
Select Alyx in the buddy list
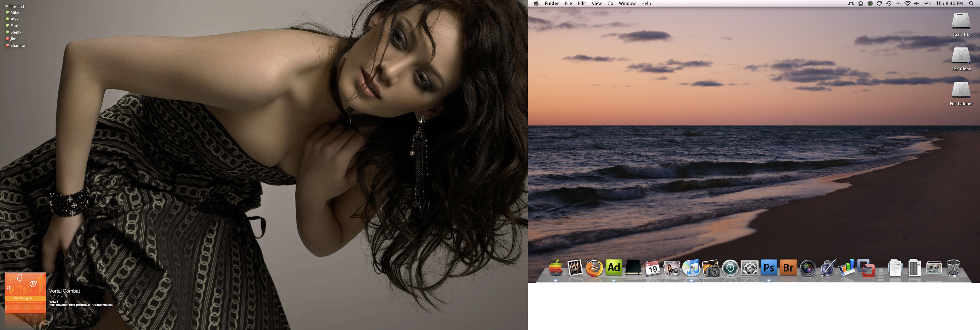(x=12, y=19)
